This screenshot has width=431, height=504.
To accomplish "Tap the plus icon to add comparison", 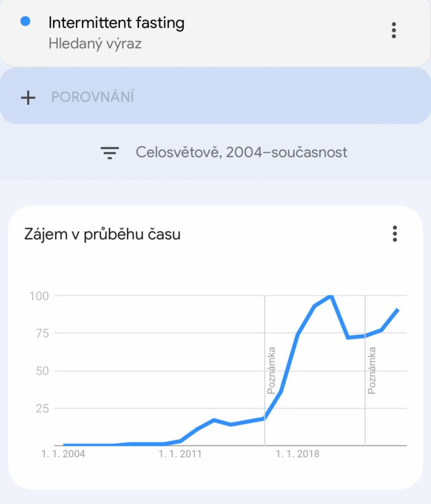I will pos(28,97).
